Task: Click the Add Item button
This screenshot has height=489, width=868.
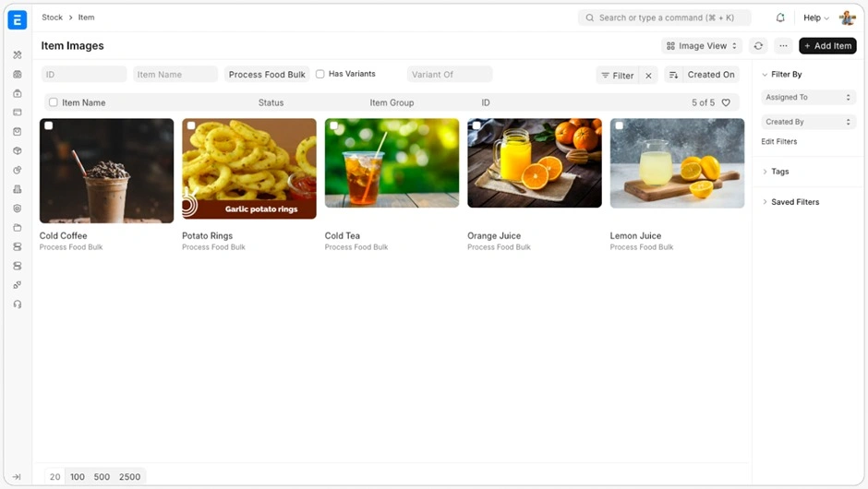Action: [827, 46]
